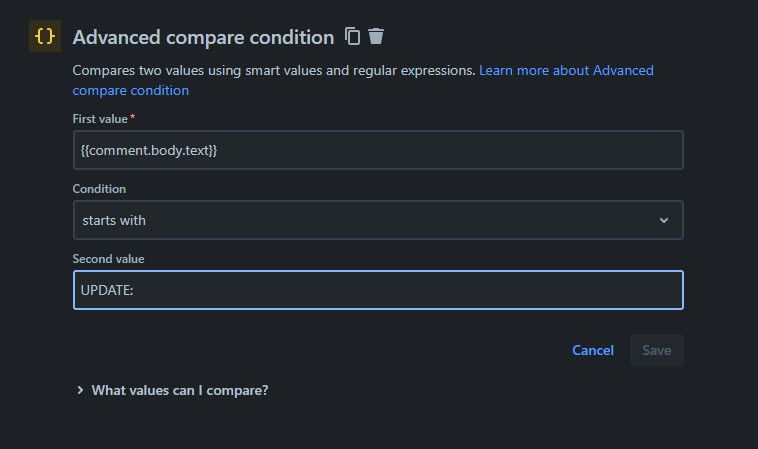
Task: Delete the condition with the trash icon
Action: click(376, 36)
